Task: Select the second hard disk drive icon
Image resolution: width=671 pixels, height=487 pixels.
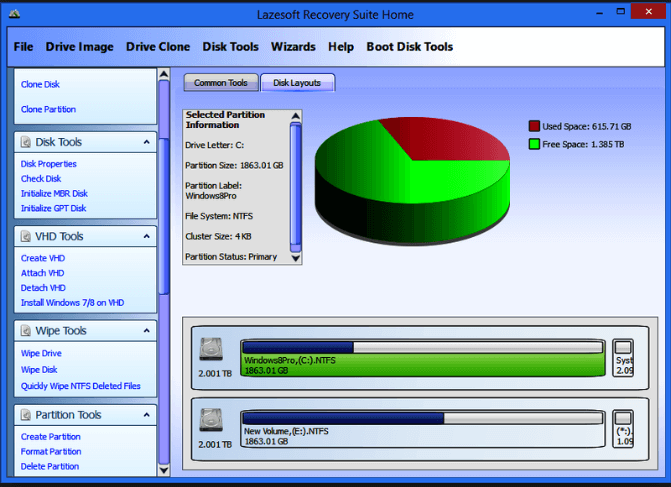Action: [211, 420]
